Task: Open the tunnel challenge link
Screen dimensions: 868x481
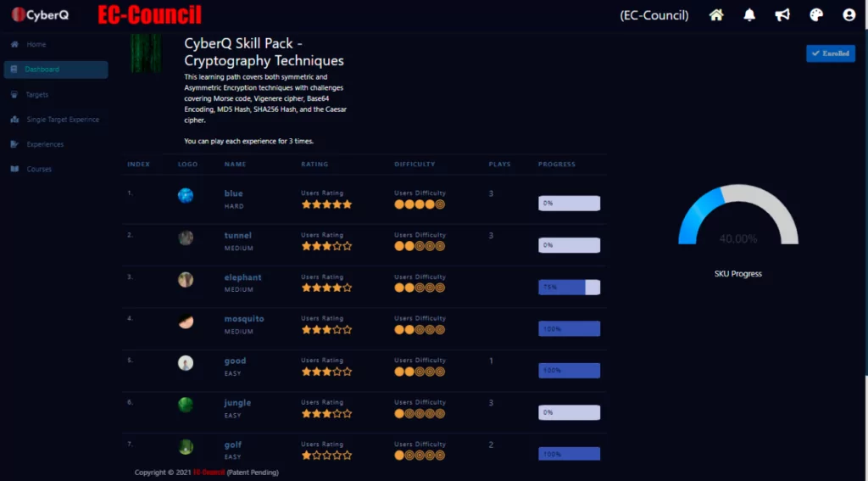Action: (238, 235)
